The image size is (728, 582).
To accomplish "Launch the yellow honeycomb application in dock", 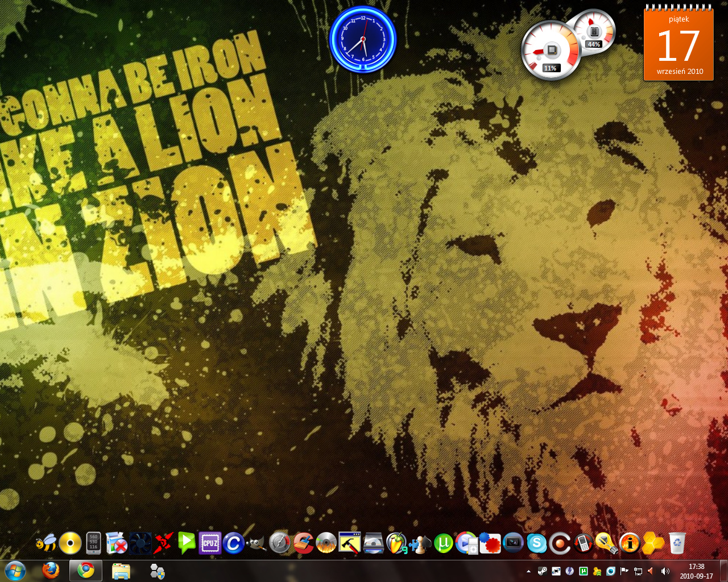I will [x=653, y=543].
